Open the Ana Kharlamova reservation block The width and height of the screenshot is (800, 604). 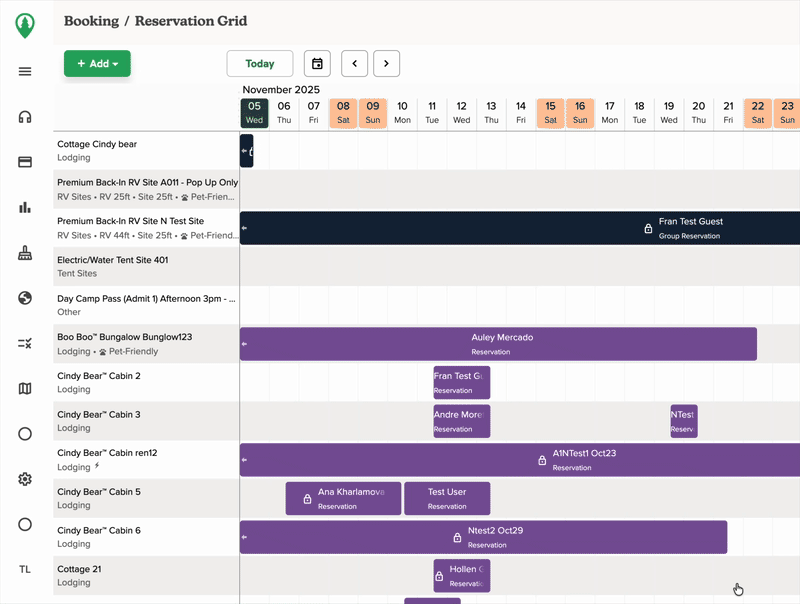pyautogui.click(x=343, y=498)
